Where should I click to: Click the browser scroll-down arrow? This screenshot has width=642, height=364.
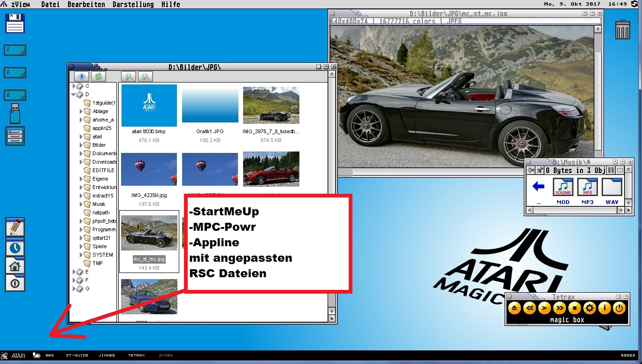[332, 311]
